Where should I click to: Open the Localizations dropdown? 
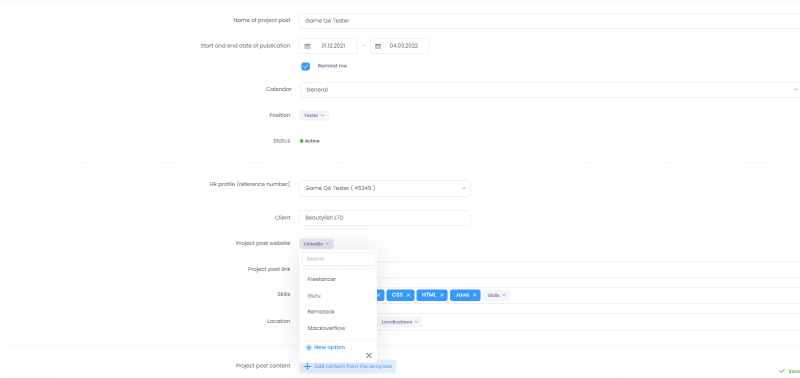400,322
